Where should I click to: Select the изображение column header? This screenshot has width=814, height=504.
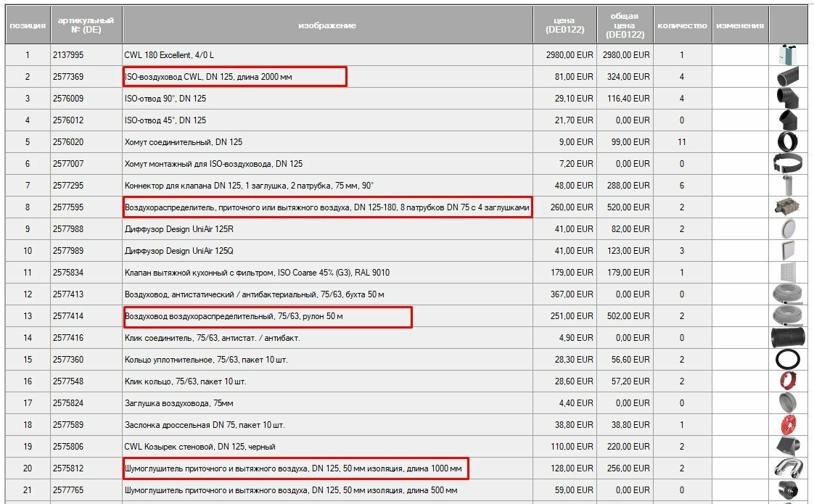(x=327, y=25)
